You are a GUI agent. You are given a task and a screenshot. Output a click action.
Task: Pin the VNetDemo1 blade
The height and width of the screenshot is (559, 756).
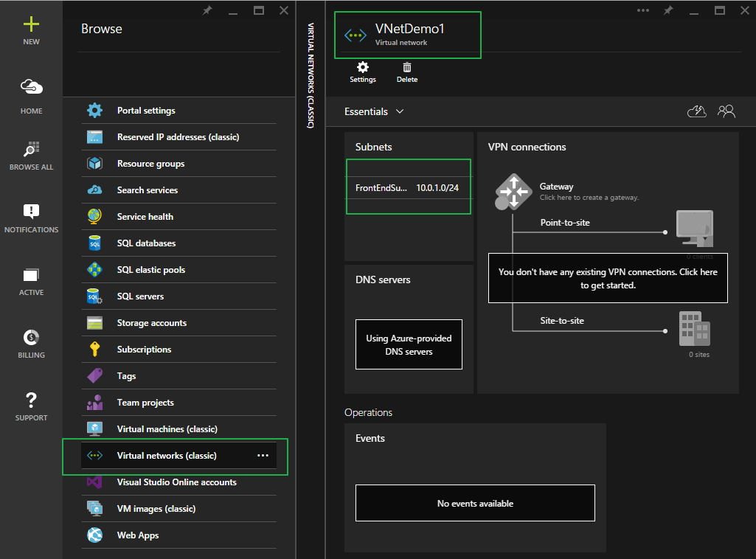[x=668, y=10]
